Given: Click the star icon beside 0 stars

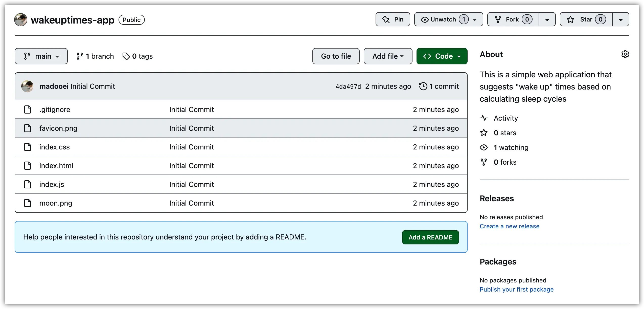Looking at the screenshot, I should point(484,133).
